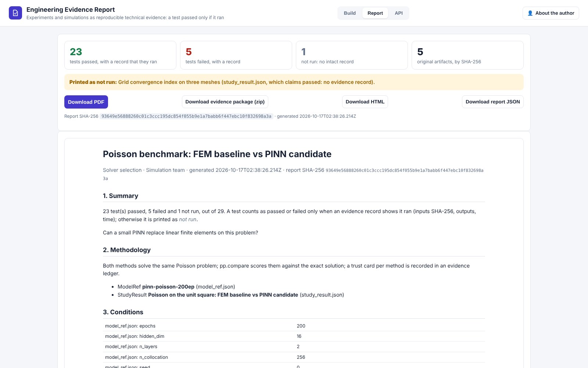Click 'Can a small PINN replace linear finite elements' question

tap(180, 233)
